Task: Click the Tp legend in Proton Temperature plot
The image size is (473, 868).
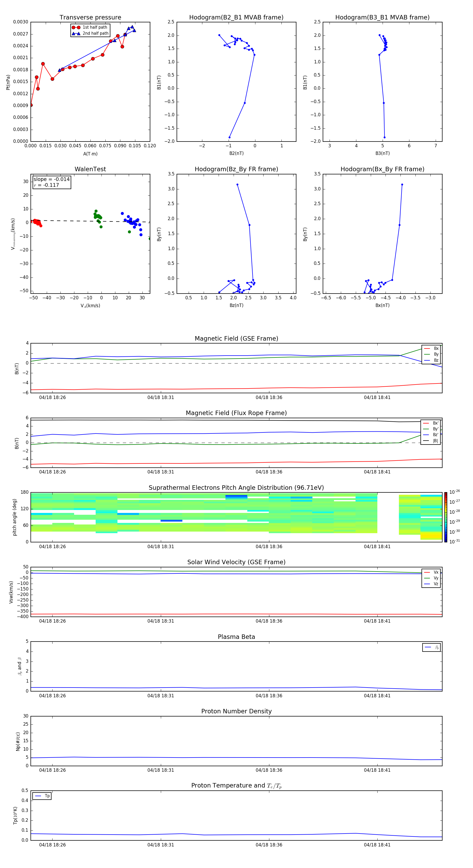Action: pyautogui.click(x=42, y=796)
